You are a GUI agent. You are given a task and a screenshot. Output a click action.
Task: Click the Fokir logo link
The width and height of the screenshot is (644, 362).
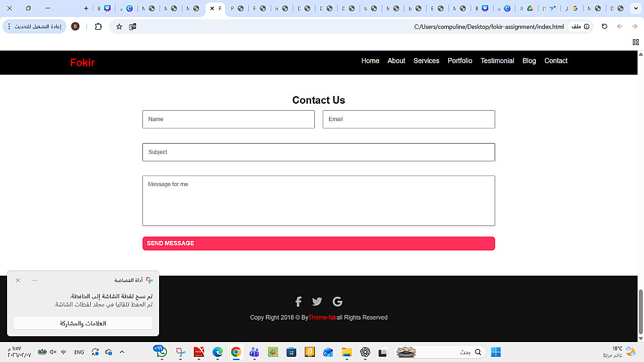[x=82, y=63]
